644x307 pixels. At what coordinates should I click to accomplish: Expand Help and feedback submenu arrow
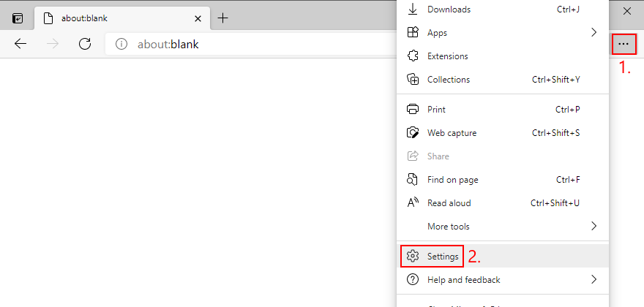click(x=594, y=279)
